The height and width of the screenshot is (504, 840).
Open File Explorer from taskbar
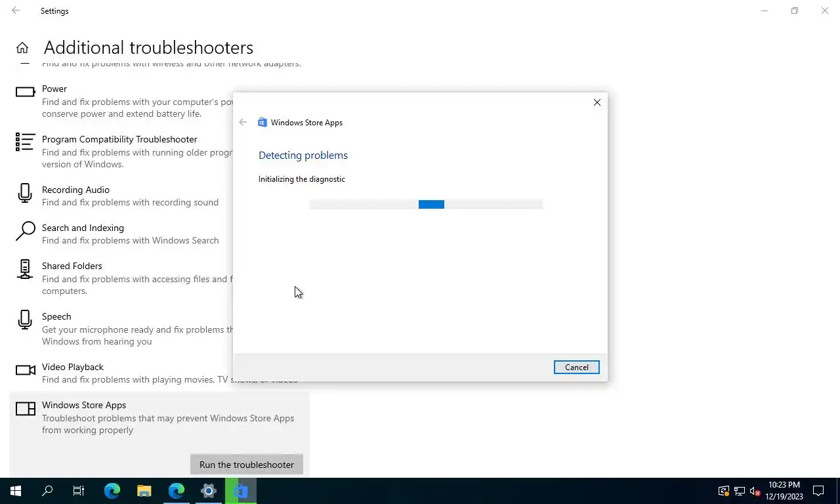click(x=144, y=491)
